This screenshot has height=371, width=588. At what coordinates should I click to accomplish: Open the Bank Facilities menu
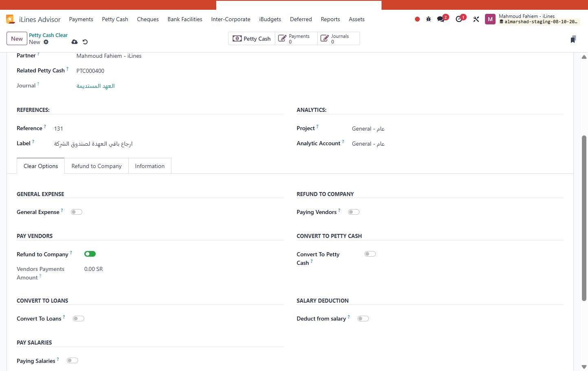pos(185,19)
